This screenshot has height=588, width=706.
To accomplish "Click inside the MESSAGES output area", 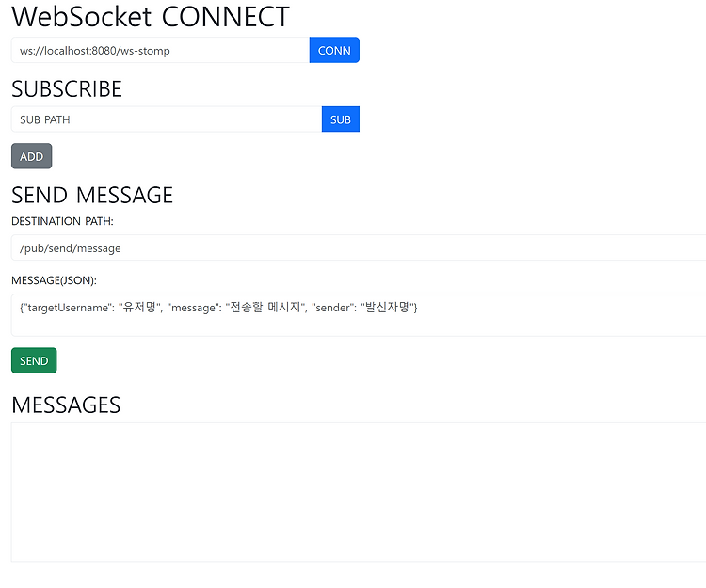I will coord(359,492).
